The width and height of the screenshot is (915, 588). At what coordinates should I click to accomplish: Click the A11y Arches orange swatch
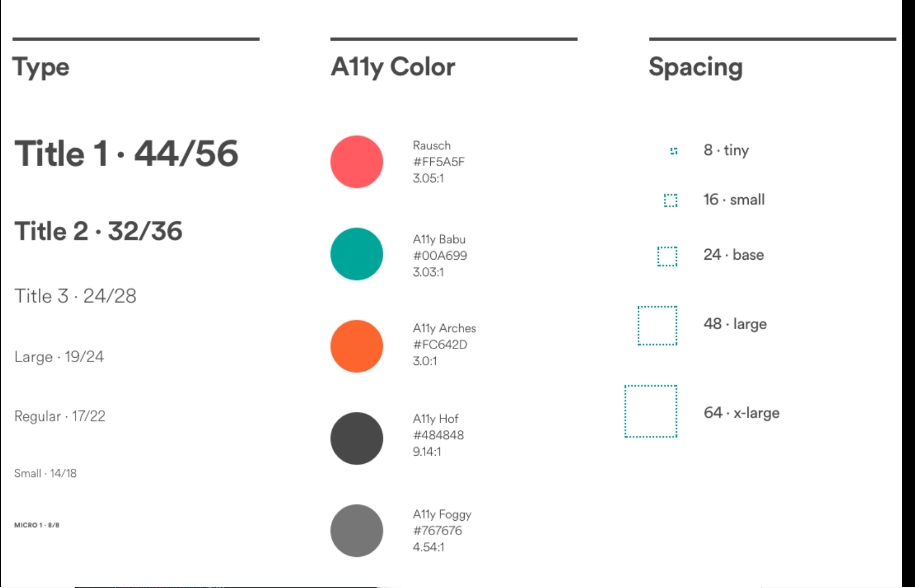357,346
